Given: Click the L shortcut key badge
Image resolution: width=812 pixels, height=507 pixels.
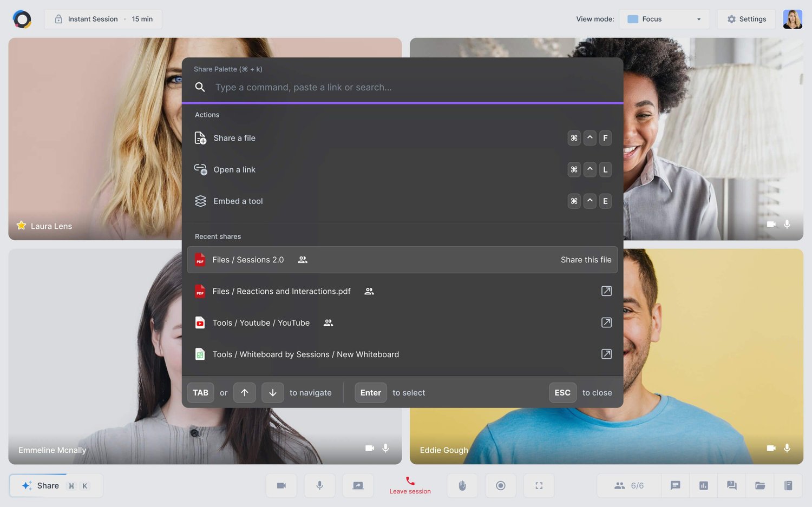Looking at the screenshot, I should [x=605, y=169].
